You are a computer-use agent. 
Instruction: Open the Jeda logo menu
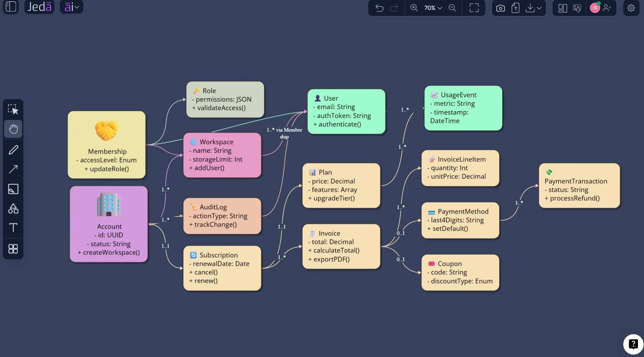pyautogui.click(x=39, y=7)
